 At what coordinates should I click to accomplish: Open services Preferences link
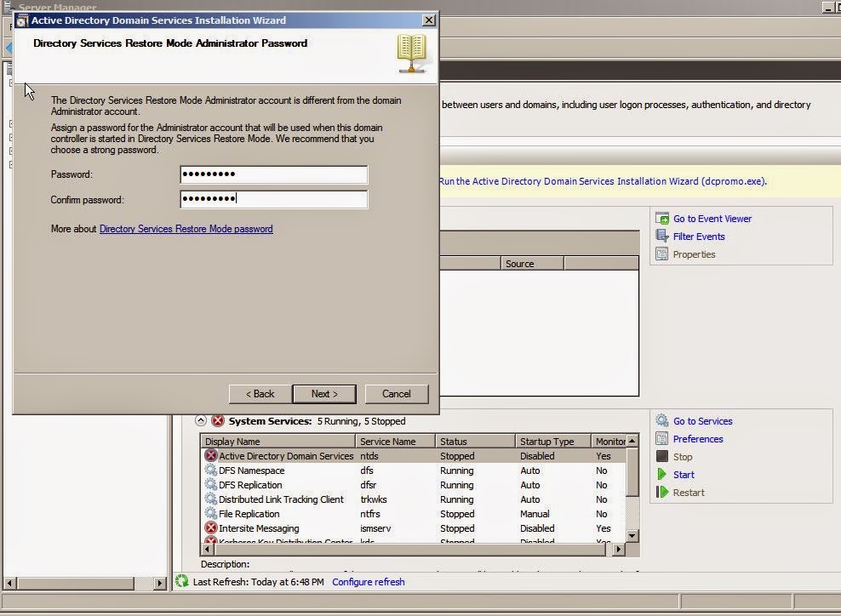[698, 439]
